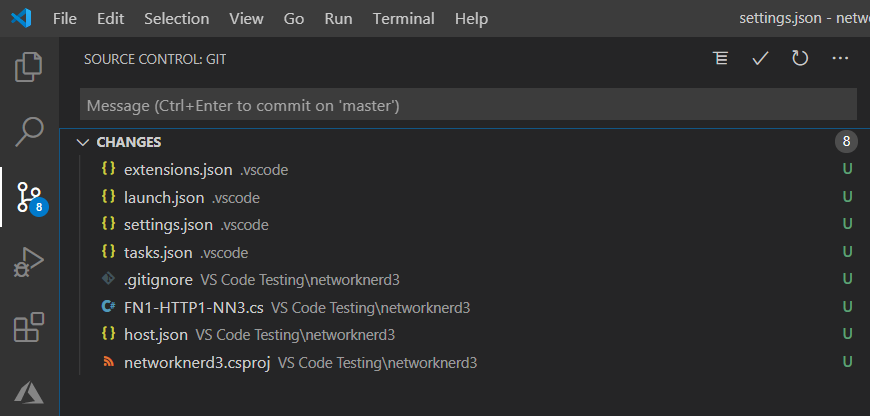Click the CHANGES count badge showing 8

pos(846,142)
